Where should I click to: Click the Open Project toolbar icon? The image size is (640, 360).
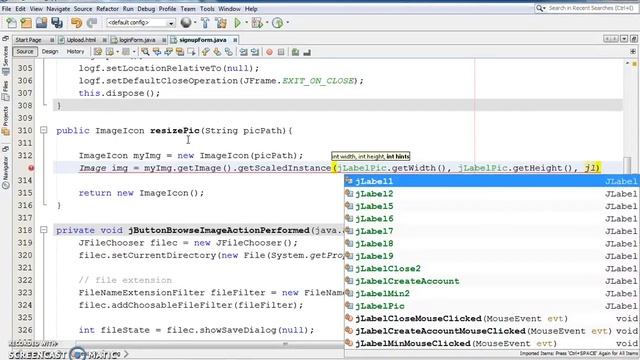click(41, 23)
